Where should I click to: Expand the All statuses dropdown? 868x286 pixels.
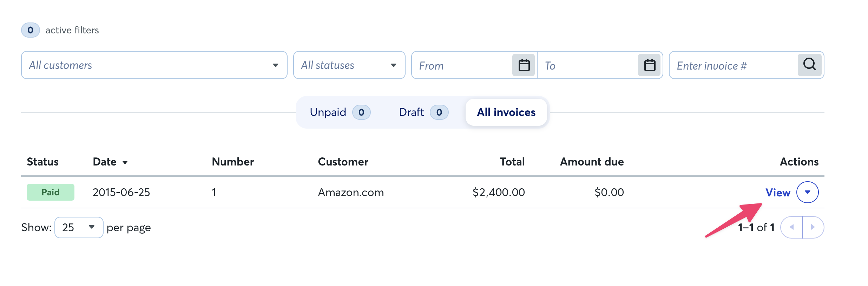[x=349, y=65]
